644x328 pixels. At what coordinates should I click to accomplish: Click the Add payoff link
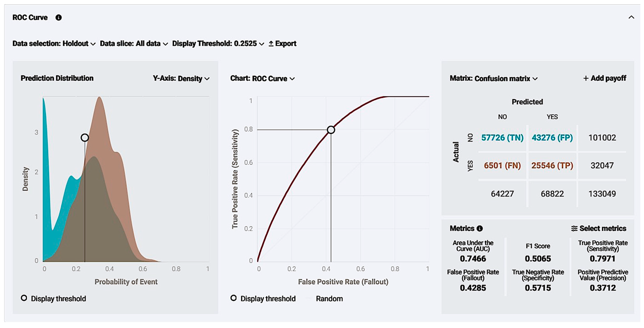[605, 78]
